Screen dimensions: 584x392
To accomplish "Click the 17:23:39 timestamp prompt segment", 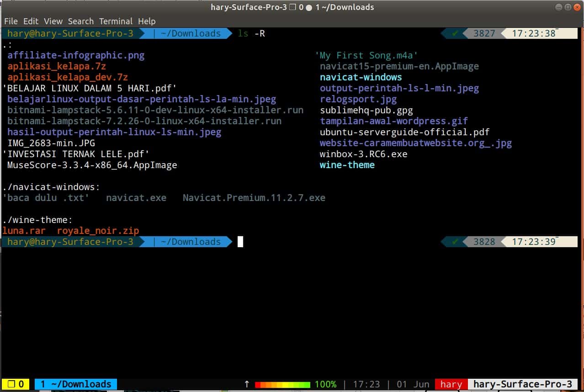I will (534, 242).
